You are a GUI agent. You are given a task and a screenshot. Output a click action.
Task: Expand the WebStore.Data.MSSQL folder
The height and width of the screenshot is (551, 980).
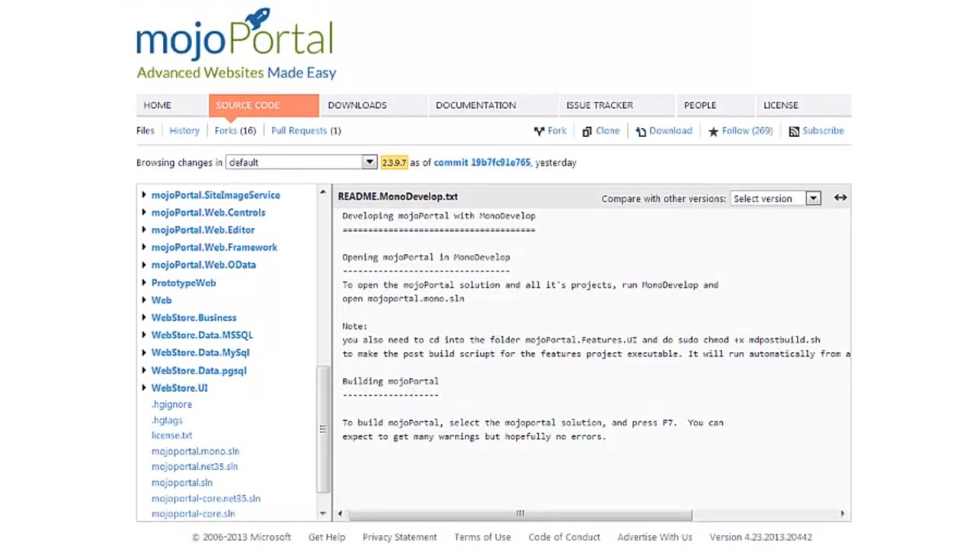point(144,335)
